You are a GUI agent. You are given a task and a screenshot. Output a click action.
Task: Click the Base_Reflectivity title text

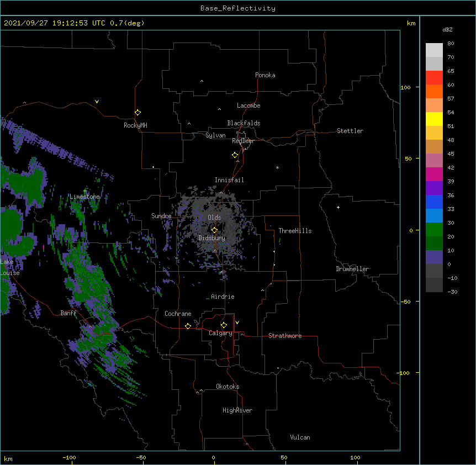pos(238,8)
